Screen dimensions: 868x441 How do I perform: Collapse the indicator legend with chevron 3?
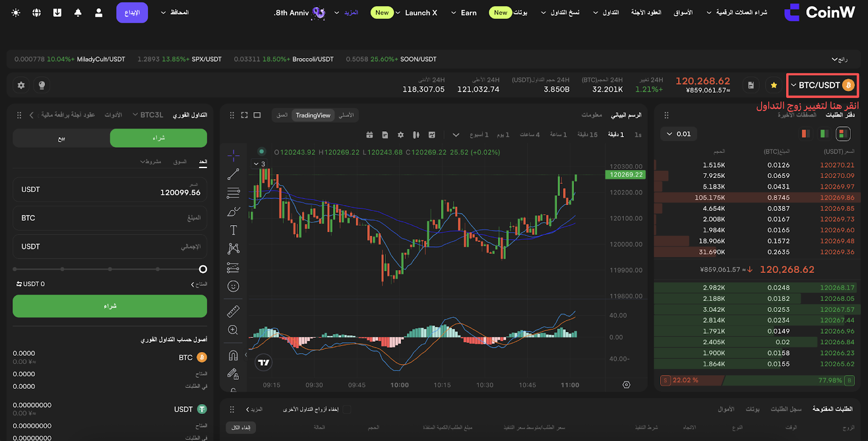tap(259, 164)
